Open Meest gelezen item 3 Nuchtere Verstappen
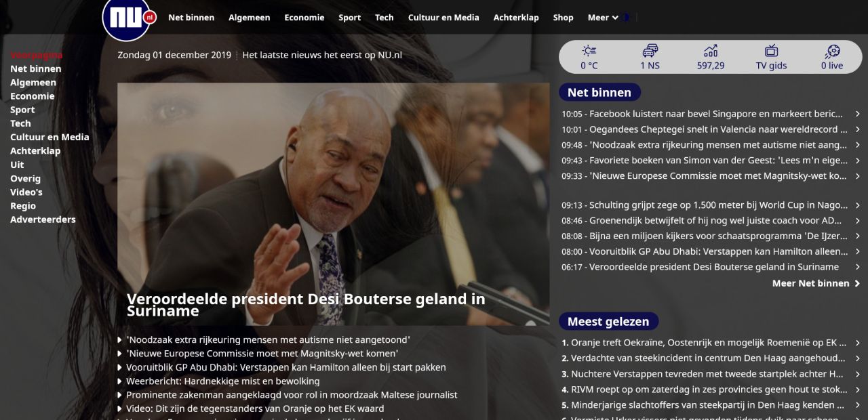Image resolution: width=868 pixels, height=420 pixels. [703, 374]
